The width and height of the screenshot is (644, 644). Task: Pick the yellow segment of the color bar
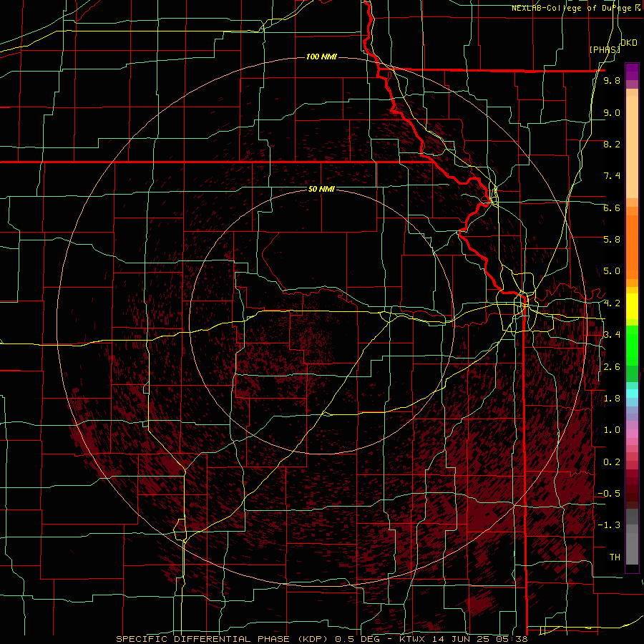[632, 306]
